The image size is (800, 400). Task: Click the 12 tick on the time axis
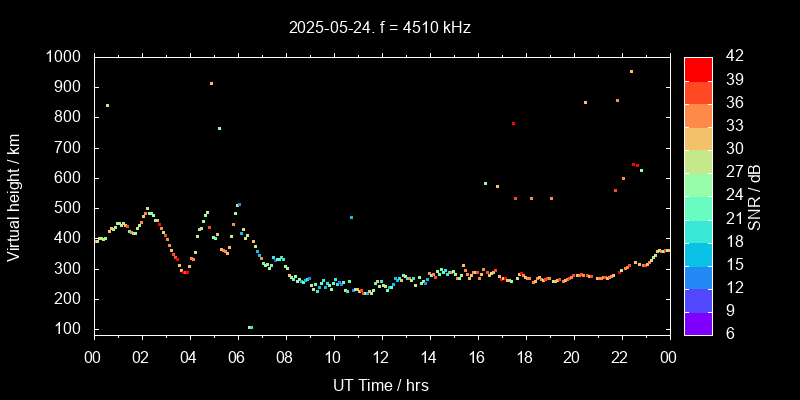[381, 357]
